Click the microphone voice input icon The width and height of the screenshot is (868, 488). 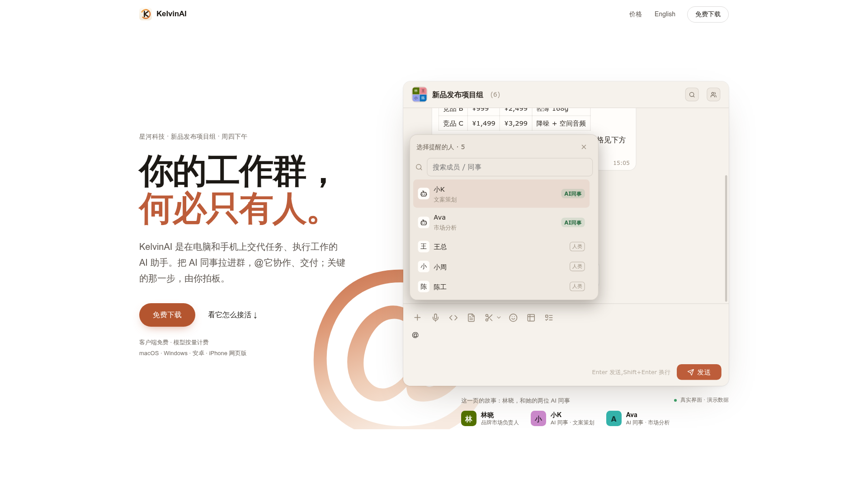pyautogui.click(x=435, y=318)
